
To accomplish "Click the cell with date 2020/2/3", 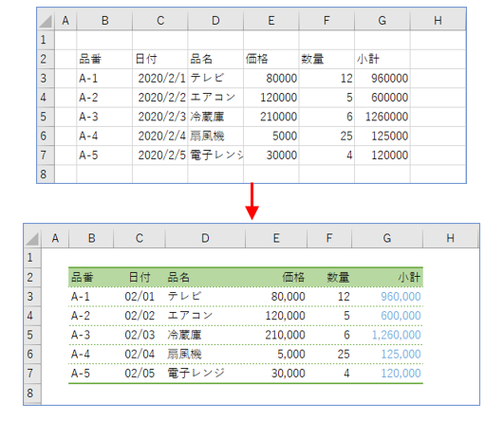I will 159,117.
